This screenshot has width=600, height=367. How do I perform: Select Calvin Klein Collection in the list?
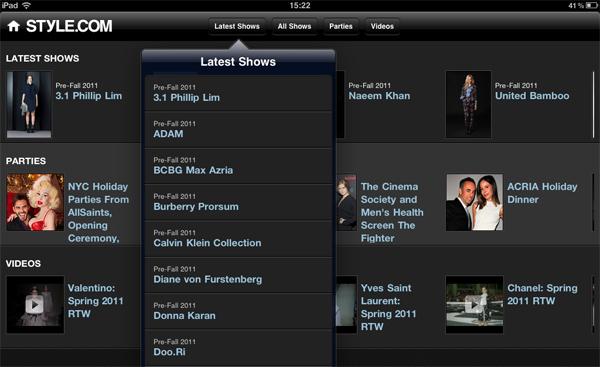(238, 238)
